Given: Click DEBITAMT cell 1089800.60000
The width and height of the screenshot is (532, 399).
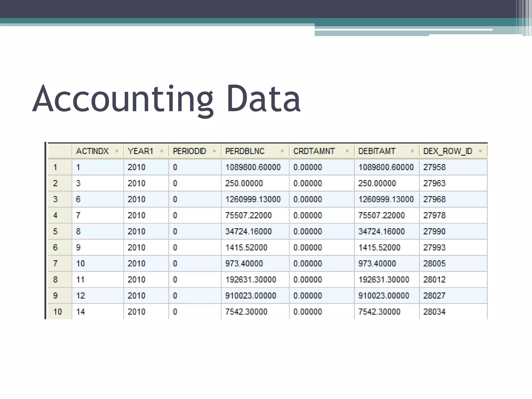Looking at the screenshot, I should [387, 167].
